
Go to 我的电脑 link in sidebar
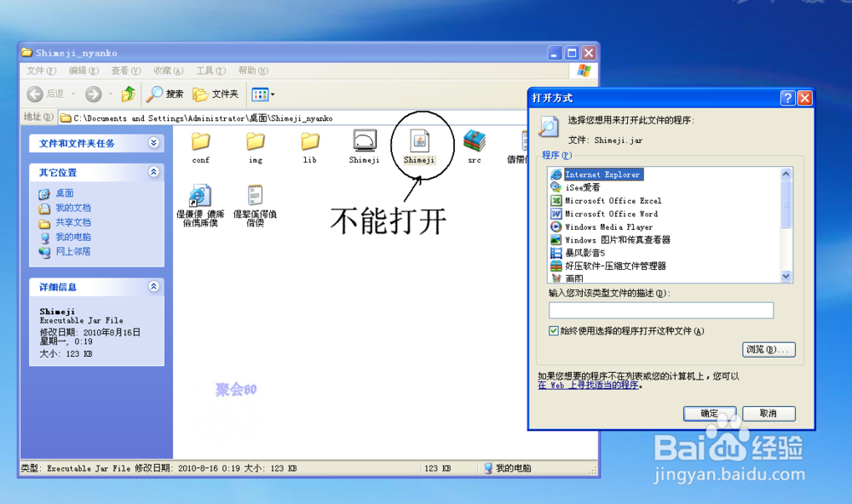pyautogui.click(x=73, y=238)
